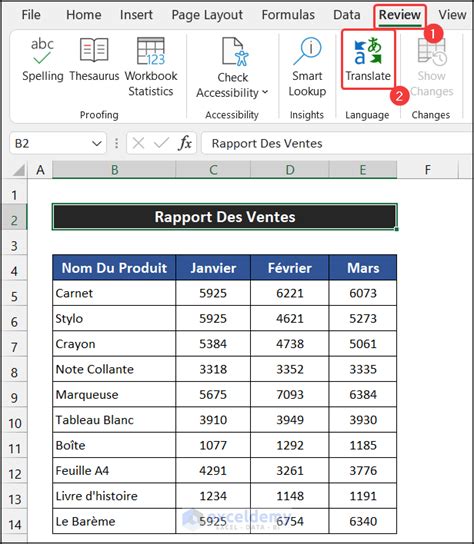Select the Janvier header cell

tap(213, 267)
